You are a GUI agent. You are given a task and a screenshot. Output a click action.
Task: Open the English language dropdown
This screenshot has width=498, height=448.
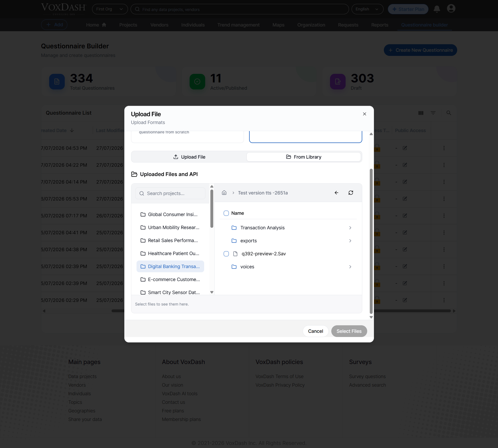pyautogui.click(x=367, y=9)
